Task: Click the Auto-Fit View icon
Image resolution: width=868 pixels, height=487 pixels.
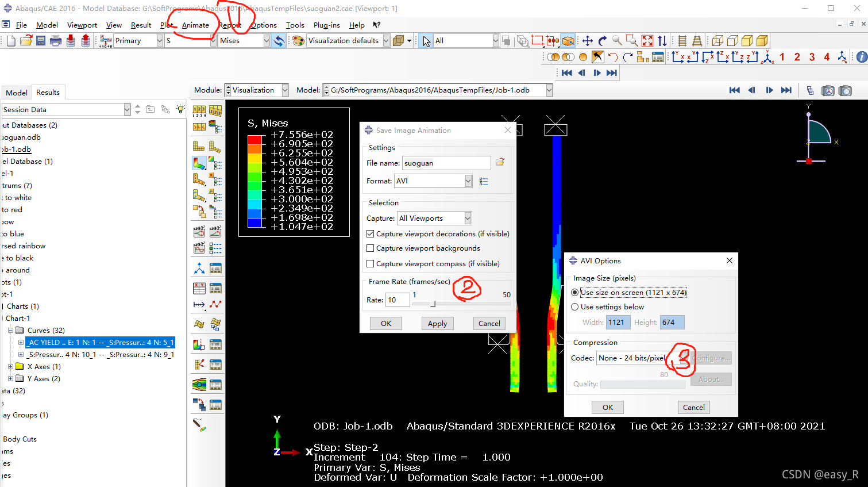Action: coord(647,41)
